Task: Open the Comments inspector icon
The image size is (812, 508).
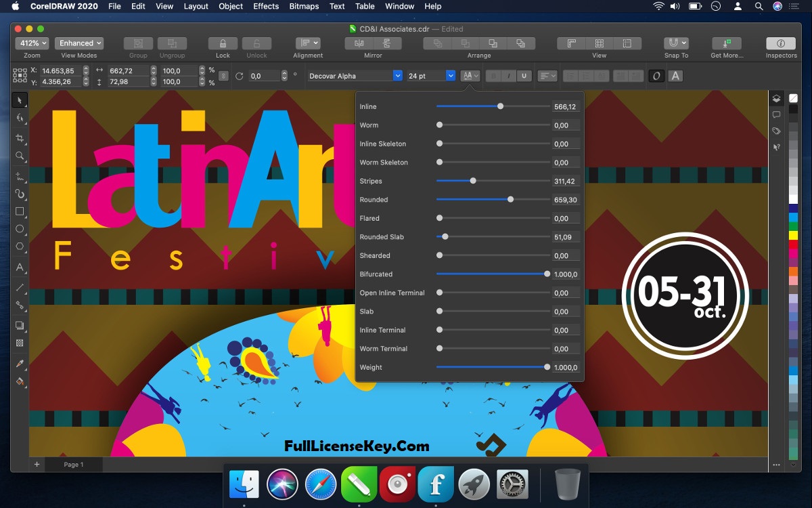Action: [x=776, y=114]
